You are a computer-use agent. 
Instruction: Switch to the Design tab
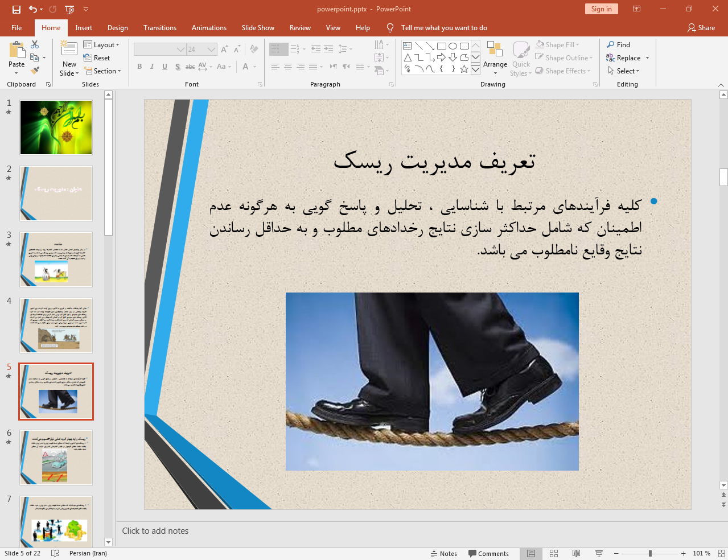pyautogui.click(x=118, y=27)
